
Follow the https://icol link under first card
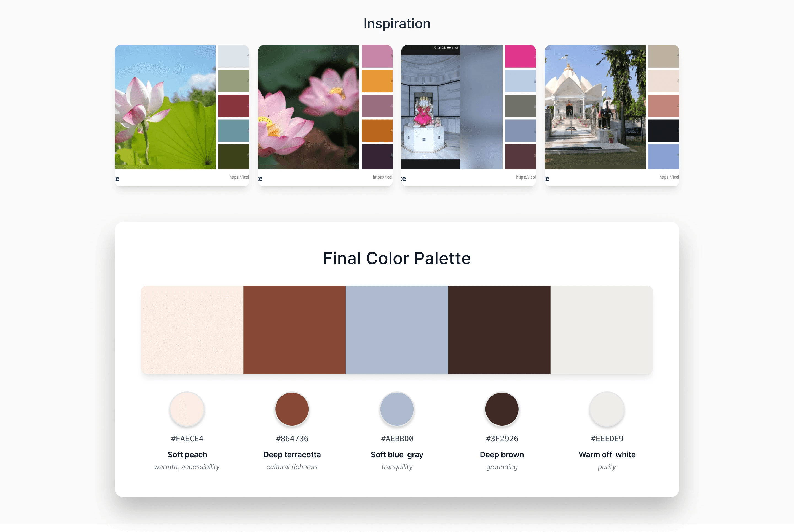point(239,177)
